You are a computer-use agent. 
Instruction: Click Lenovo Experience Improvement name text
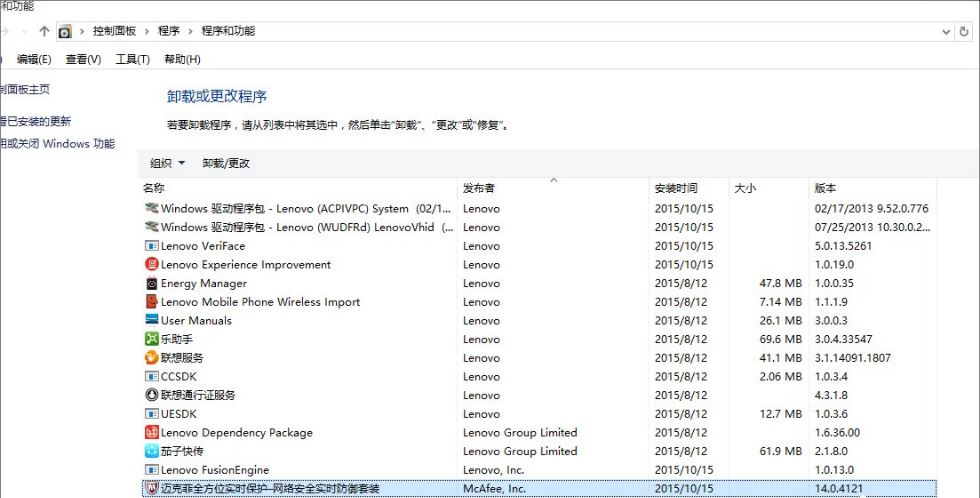click(x=246, y=264)
